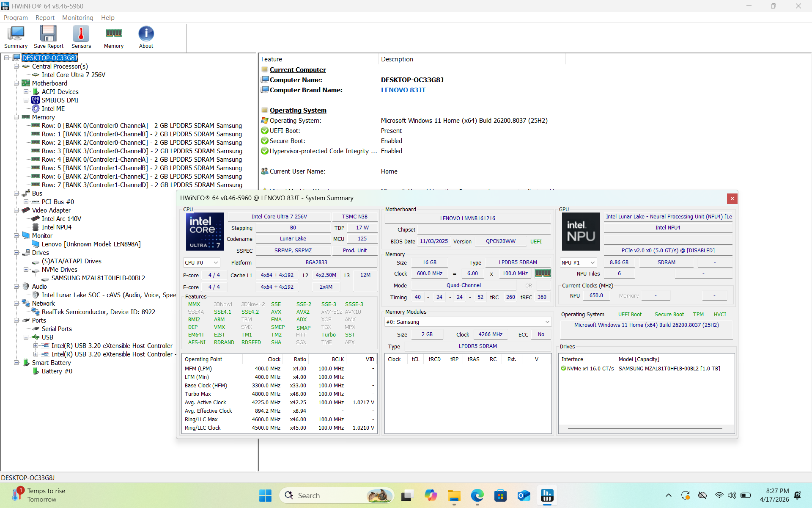This screenshot has width=812, height=508.
Task: Click the Samsung NVMe drive icon in tree
Action: pyautogui.click(x=46, y=278)
